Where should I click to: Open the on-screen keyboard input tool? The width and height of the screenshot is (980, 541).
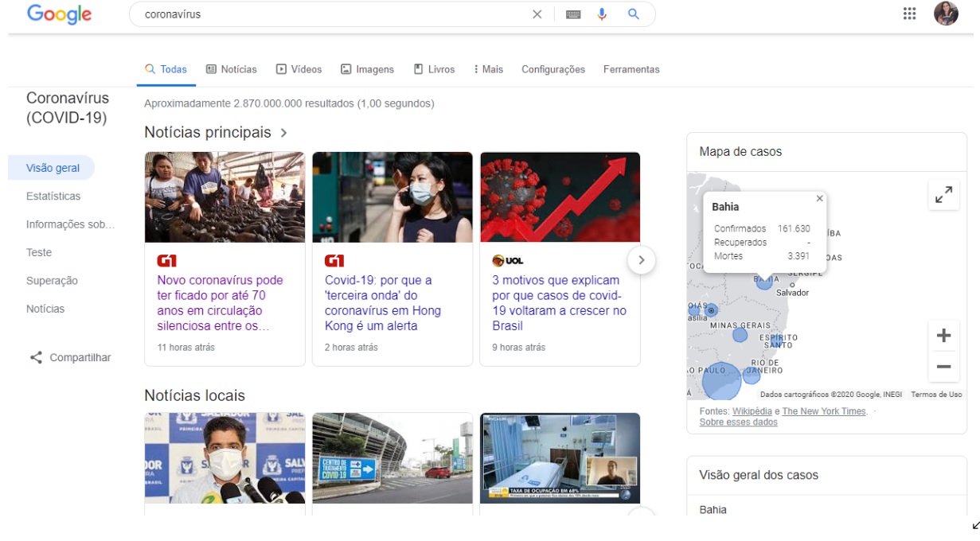pos(573,14)
